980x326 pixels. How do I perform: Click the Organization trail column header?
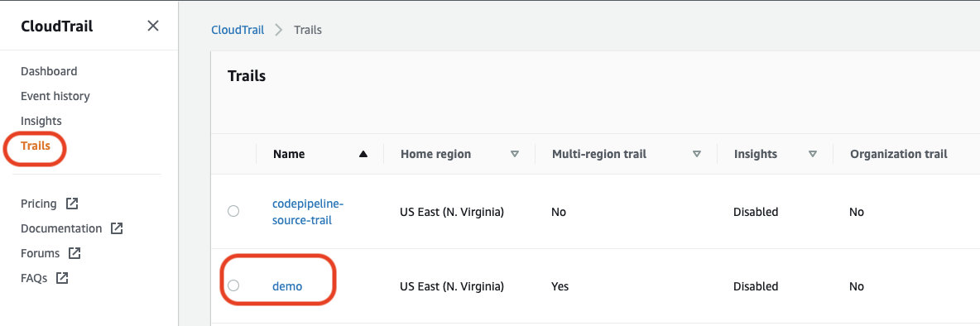899,154
